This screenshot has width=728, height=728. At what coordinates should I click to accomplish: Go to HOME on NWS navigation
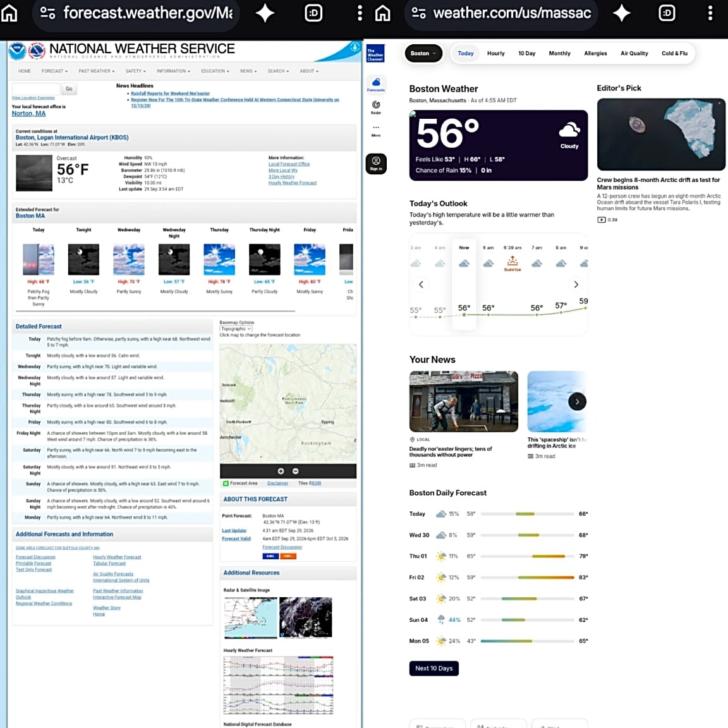pos(24,71)
